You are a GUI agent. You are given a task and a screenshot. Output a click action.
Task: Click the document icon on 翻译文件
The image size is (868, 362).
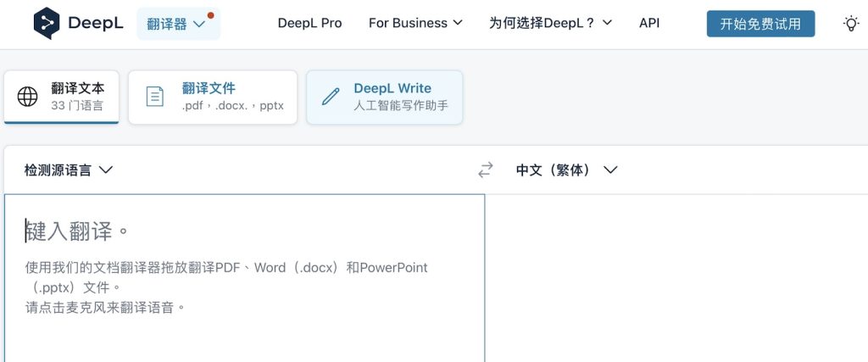tap(154, 97)
